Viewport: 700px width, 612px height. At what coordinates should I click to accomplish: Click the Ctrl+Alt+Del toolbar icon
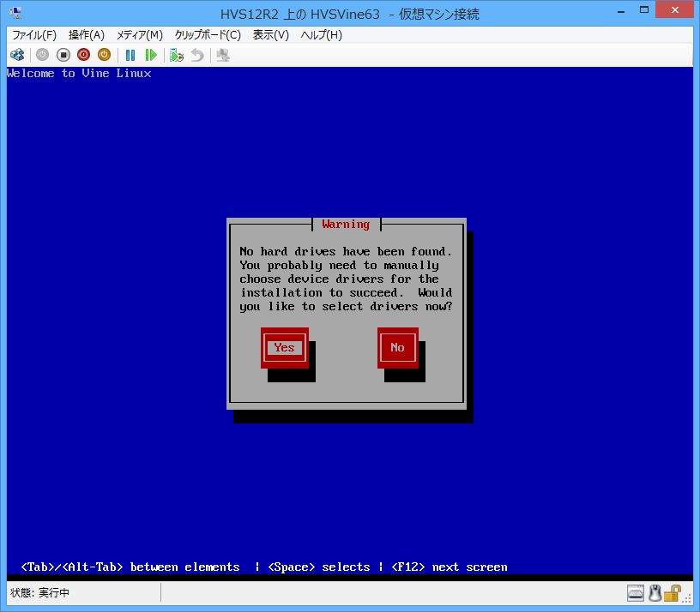click(x=17, y=55)
